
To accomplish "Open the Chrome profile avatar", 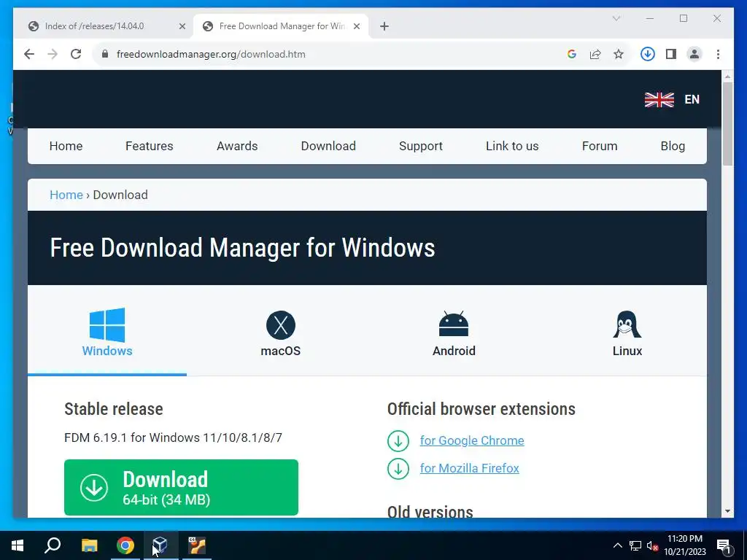I will (x=694, y=54).
